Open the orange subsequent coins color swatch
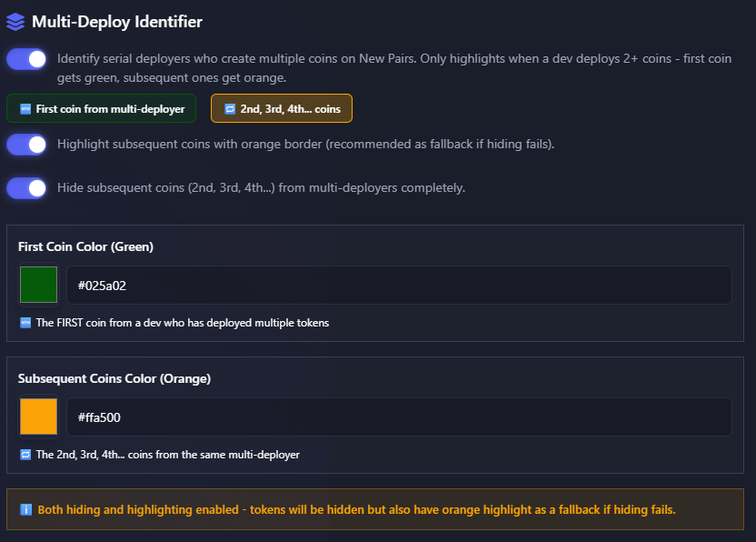756x542 pixels. pyautogui.click(x=36, y=417)
